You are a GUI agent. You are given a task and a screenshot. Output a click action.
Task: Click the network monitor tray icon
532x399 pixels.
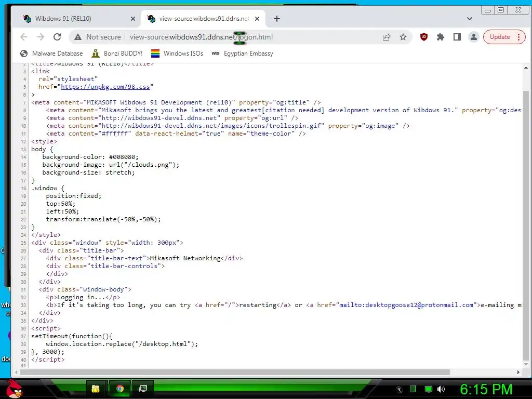click(x=429, y=389)
